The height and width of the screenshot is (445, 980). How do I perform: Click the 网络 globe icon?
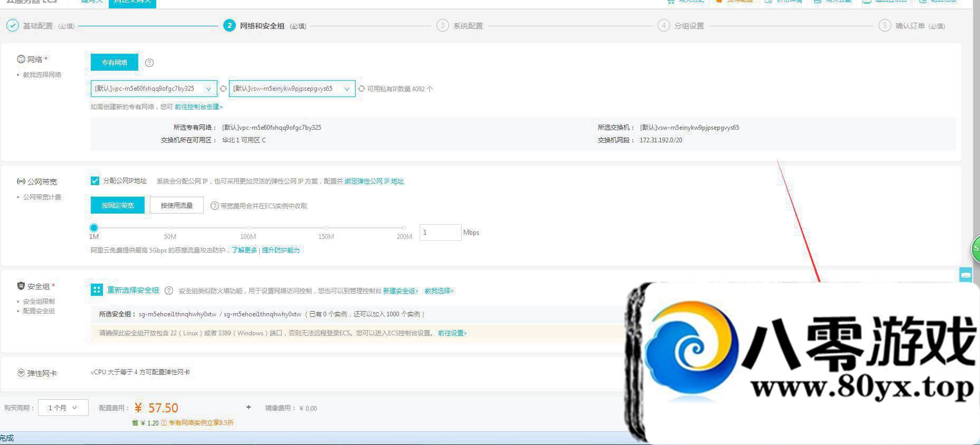pos(21,59)
